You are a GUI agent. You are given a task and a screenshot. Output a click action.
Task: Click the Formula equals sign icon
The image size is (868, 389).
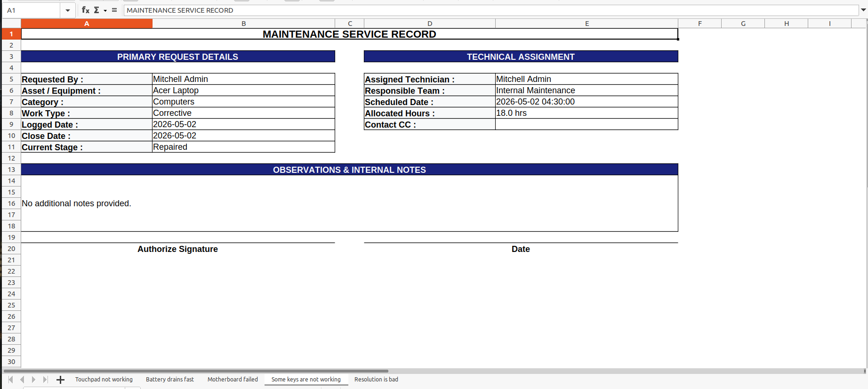point(114,10)
